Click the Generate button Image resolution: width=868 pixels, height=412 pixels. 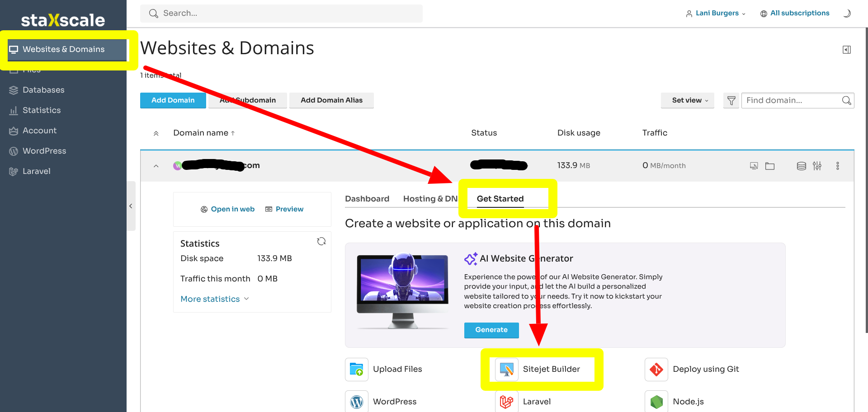(491, 330)
